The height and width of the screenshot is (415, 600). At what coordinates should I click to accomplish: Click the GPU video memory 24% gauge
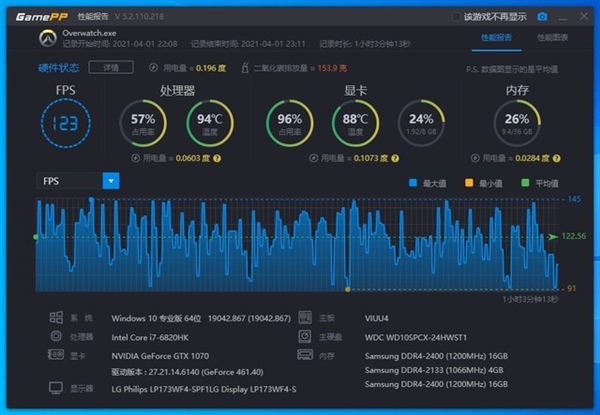(421, 125)
